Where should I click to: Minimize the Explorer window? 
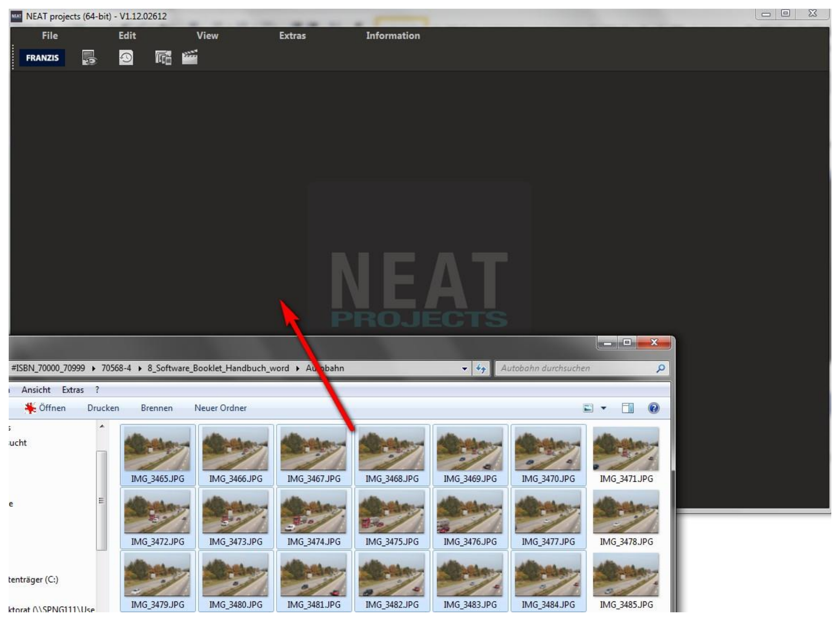pyautogui.click(x=608, y=342)
